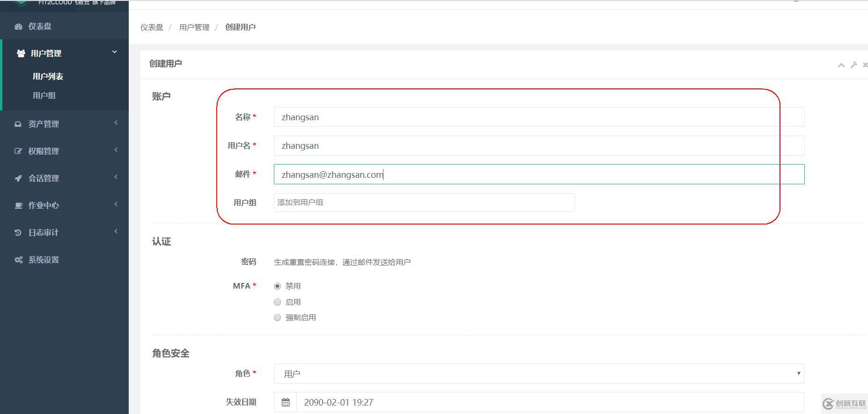868x414 pixels.
Task: Click the 创建用户 breadcrumb text
Action: [240, 27]
